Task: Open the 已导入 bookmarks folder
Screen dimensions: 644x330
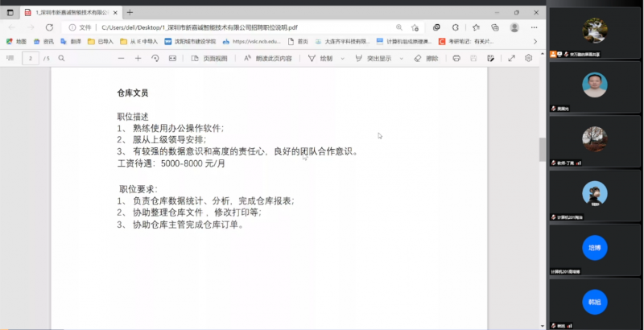Action: click(x=101, y=41)
